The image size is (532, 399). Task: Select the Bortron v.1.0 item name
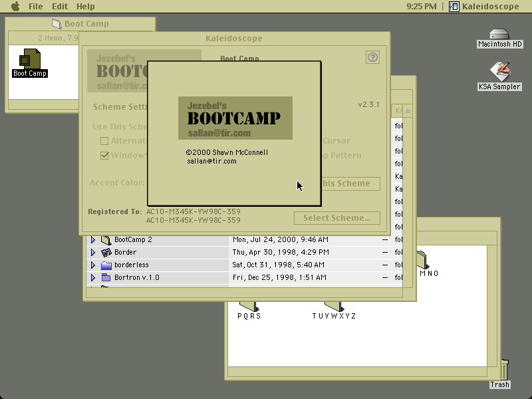(137, 277)
